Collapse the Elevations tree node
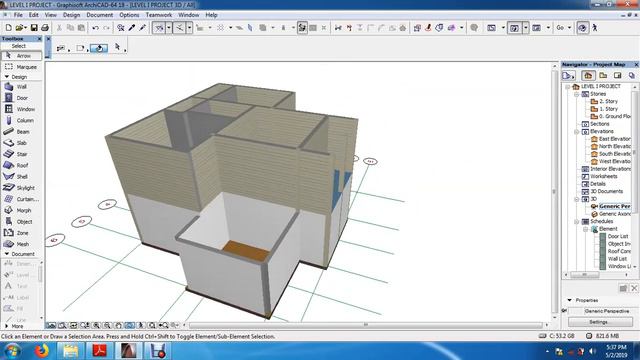 coord(577,132)
